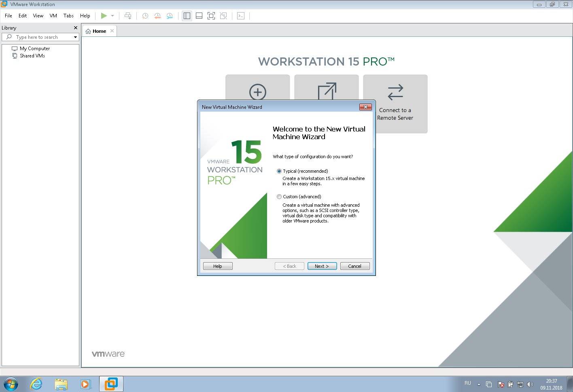The width and height of the screenshot is (573, 392).
Task: Open Windows Media Player from the taskbar
Action: click(x=85, y=384)
